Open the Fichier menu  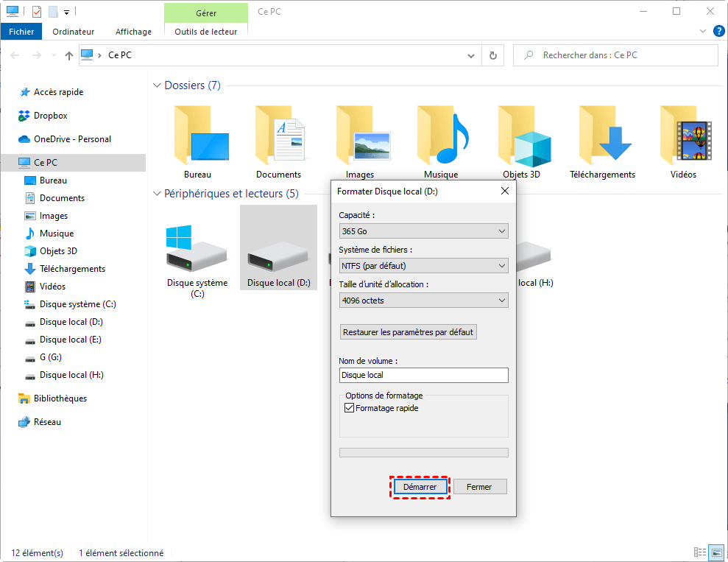coord(21,32)
